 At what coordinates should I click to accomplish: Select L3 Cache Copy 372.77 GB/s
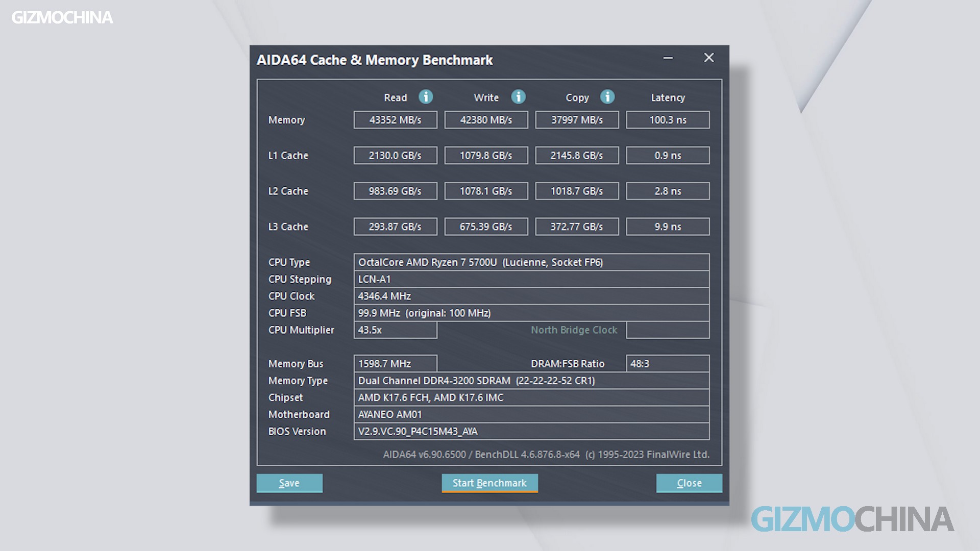[577, 227]
